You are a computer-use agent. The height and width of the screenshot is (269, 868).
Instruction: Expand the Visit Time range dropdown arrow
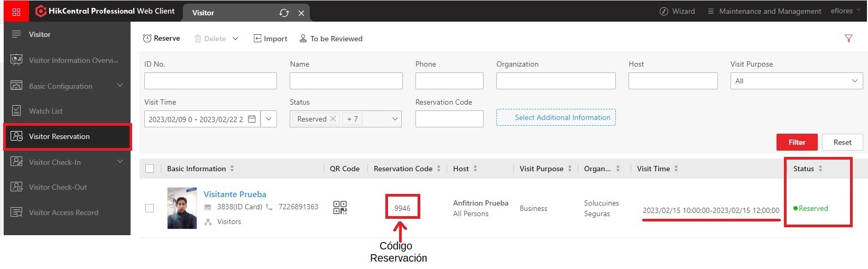coord(269,119)
